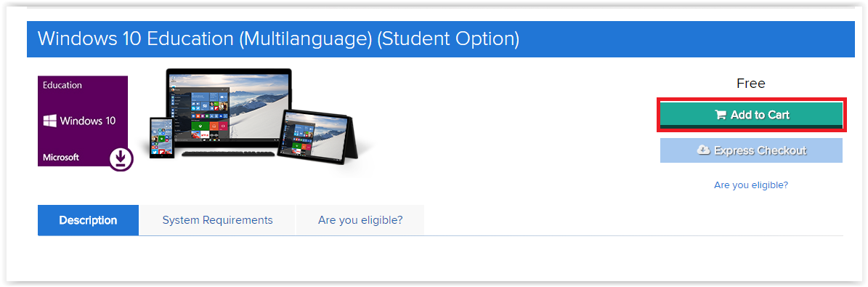868x287 pixels.
Task: Click the laptop screen in the devices image
Action: pyautogui.click(x=229, y=106)
